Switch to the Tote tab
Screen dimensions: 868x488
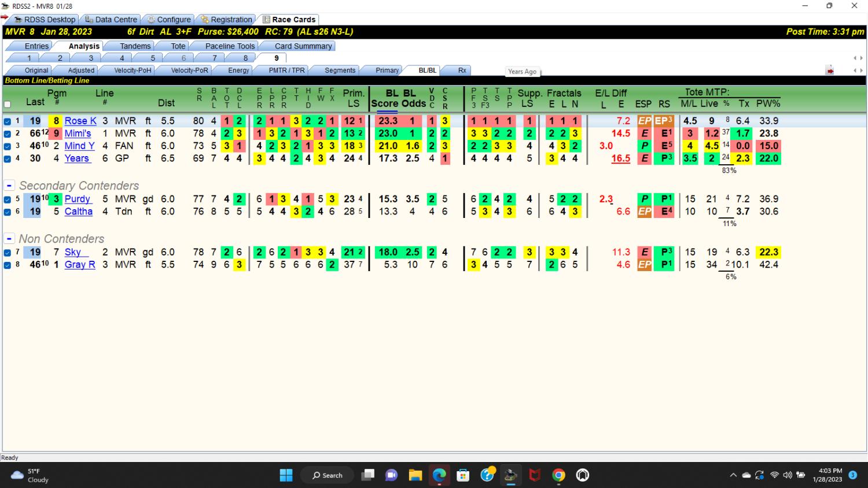click(178, 46)
